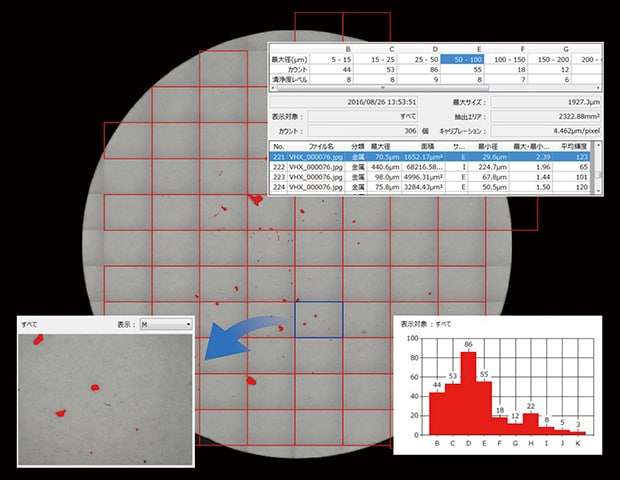Click the histogram bar labeled 22
The width and height of the screenshot is (620, 480).
click(x=531, y=424)
